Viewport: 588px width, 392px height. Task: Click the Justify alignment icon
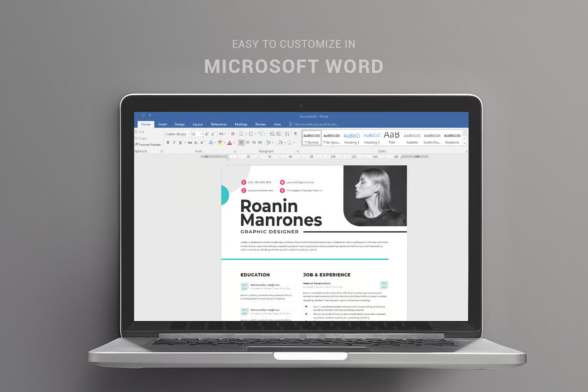(x=260, y=143)
